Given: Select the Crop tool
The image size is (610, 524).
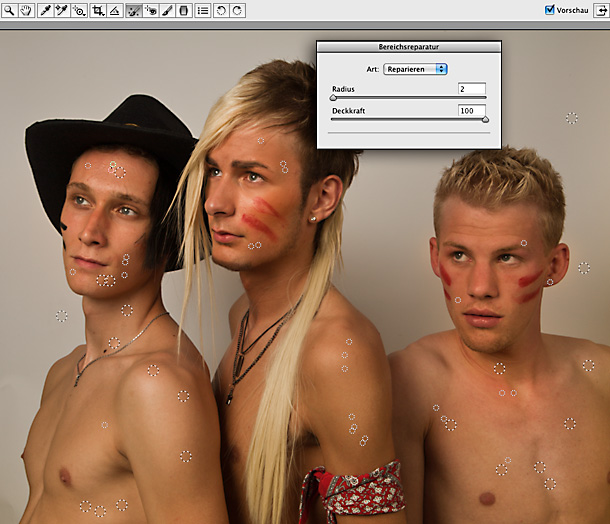Looking at the screenshot, I should pos(98,11).
